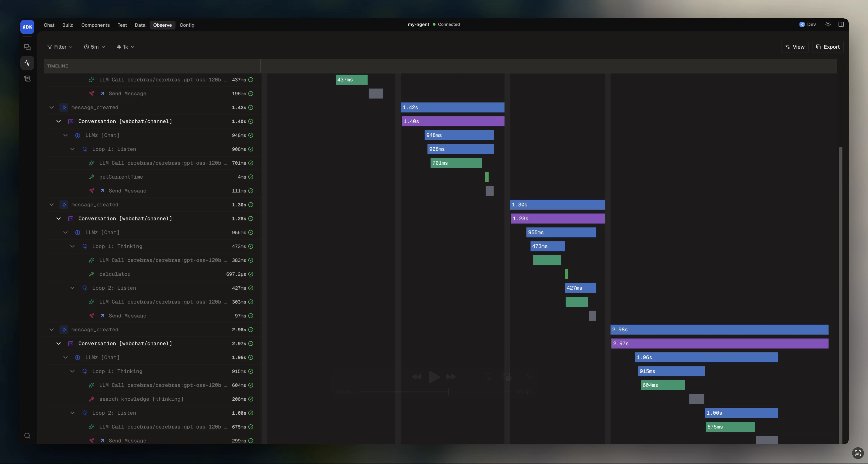Select the getCurrentTime row text

pyautogui.click(x=121, y=177)
